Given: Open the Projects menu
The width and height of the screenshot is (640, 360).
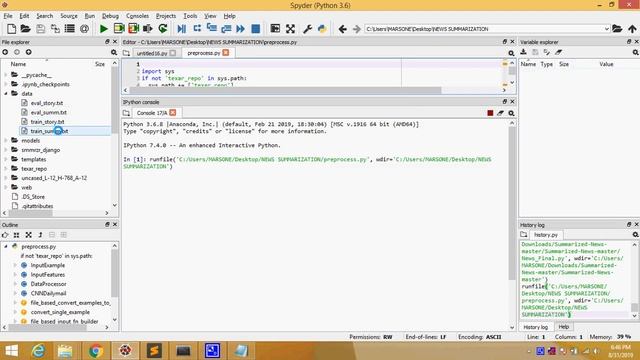Looking at the screenshot, I should point(166,16).
